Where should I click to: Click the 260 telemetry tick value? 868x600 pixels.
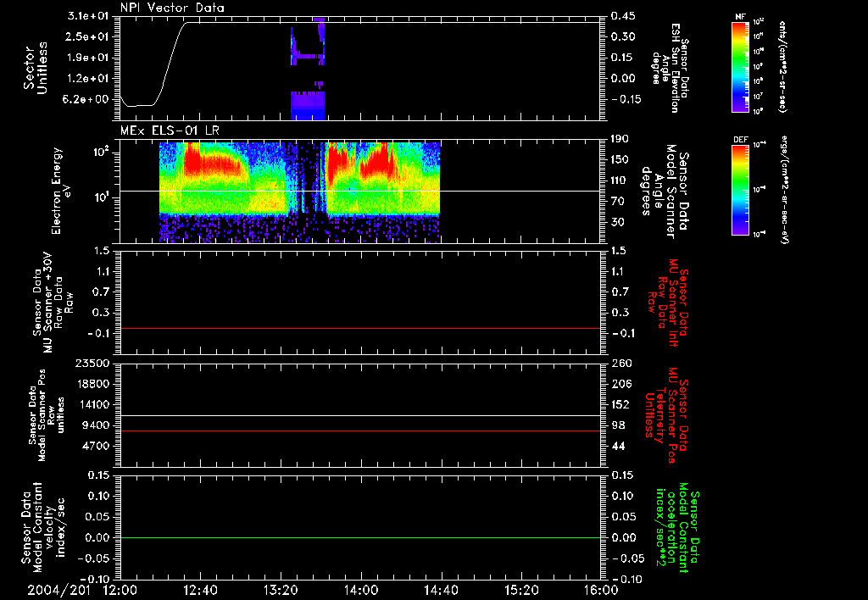pyautogui.click(x=620, y=363)
